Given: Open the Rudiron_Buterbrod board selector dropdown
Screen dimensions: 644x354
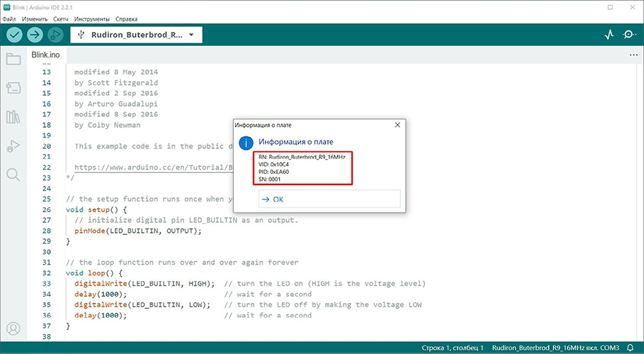Looking at the screenshot, I should coord(136,35).
